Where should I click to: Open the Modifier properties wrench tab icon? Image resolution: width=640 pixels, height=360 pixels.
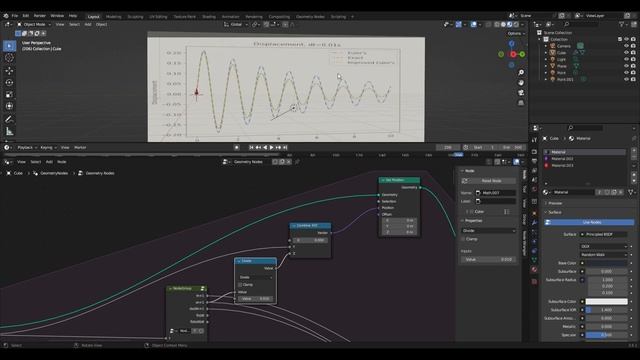pos(534,222)
